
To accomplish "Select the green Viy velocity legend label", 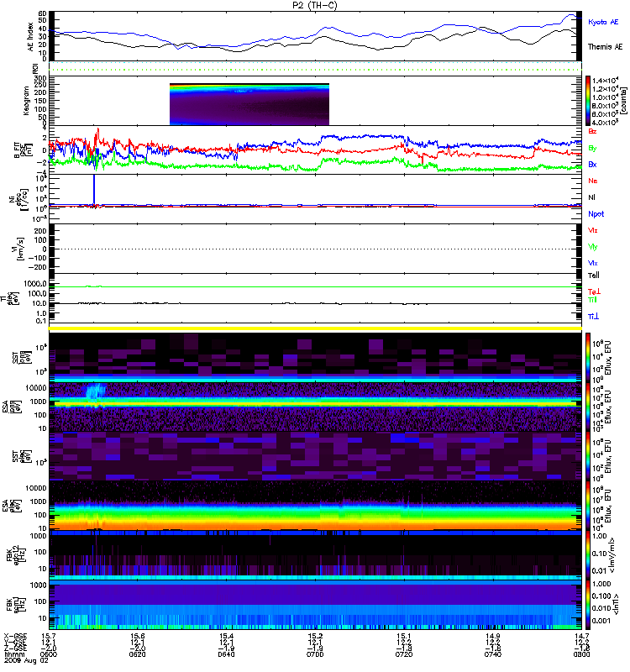I will [x=593, y=246].
